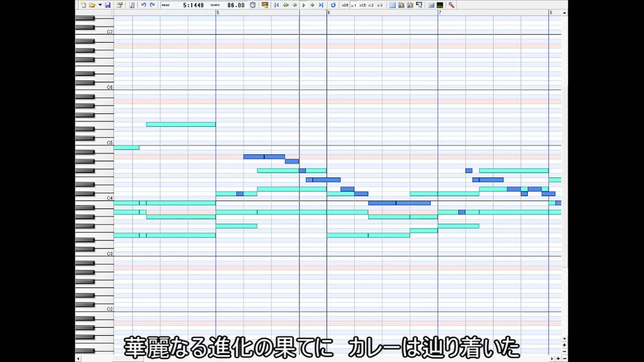Click the C2 piano key
The width and height of the screenshot is (644, 362).
click(x=95, y=309)
